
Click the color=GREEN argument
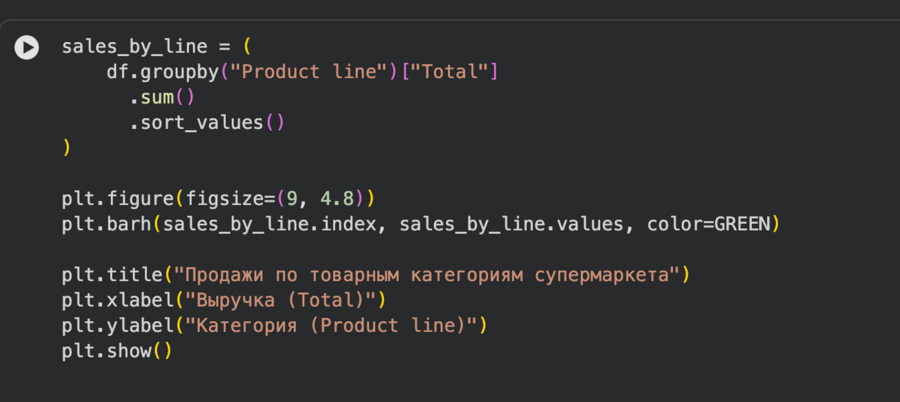click(x=712, y=224)
